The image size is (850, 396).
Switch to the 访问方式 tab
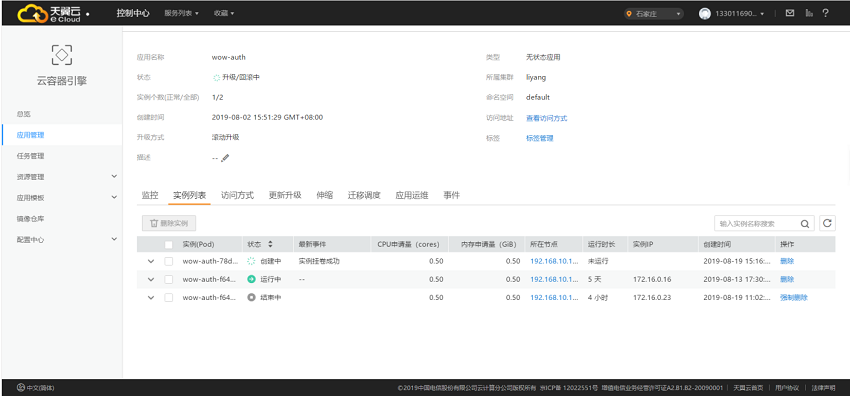[237, 196]
